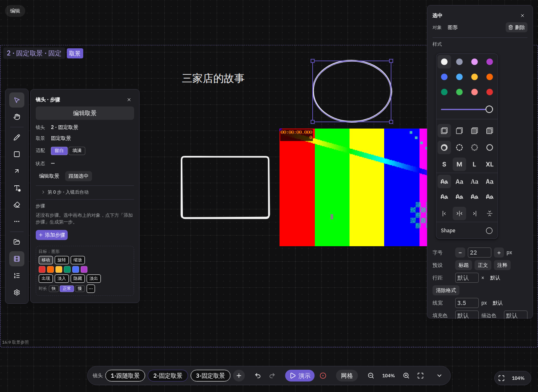Delete the shape with 删除
The image size is (538, 392).
click(517, 27)
